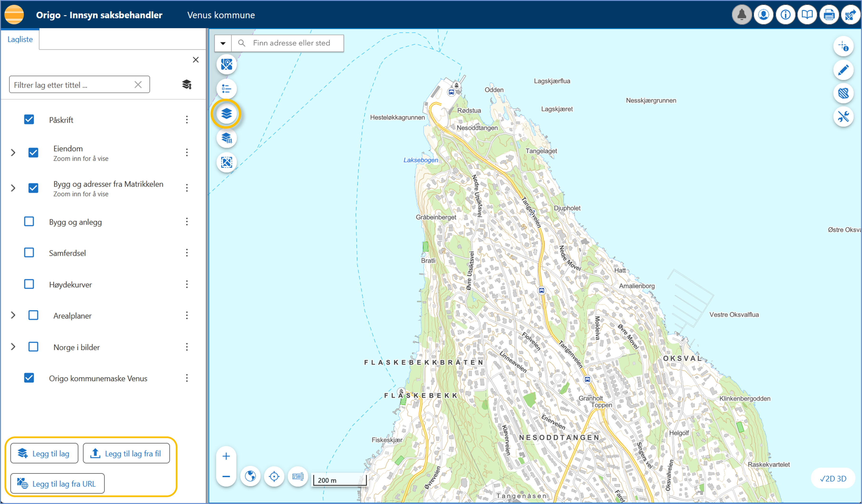The image size is (862, 504).
Task: Toggle the 2D 3D view switch
Action: click(x=833, y=479)
